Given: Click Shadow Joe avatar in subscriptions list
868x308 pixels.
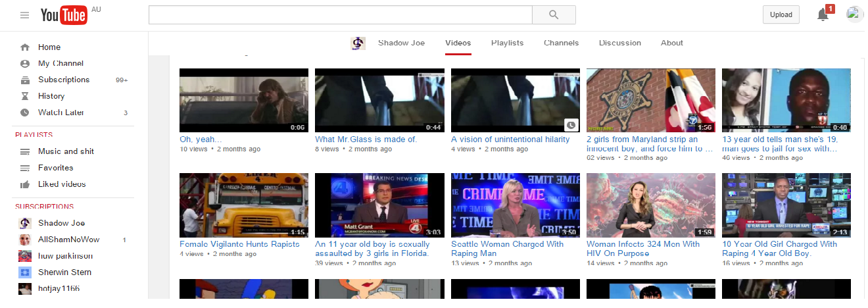Looking at the screenshot, I should pyautogui.click(x=25, y=223).
